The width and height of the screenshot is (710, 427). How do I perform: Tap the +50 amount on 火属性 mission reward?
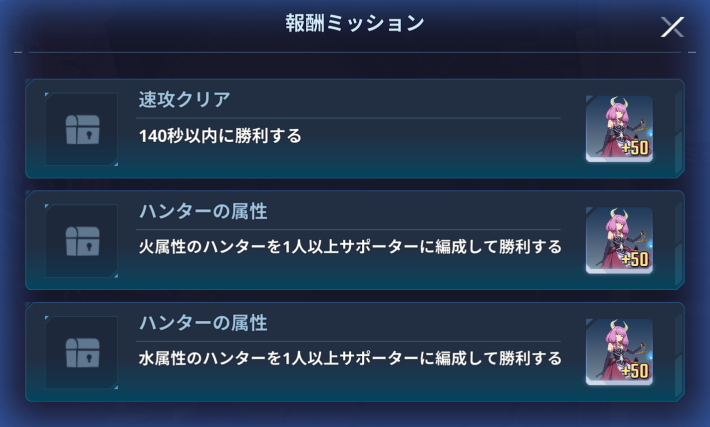point(635,261)
